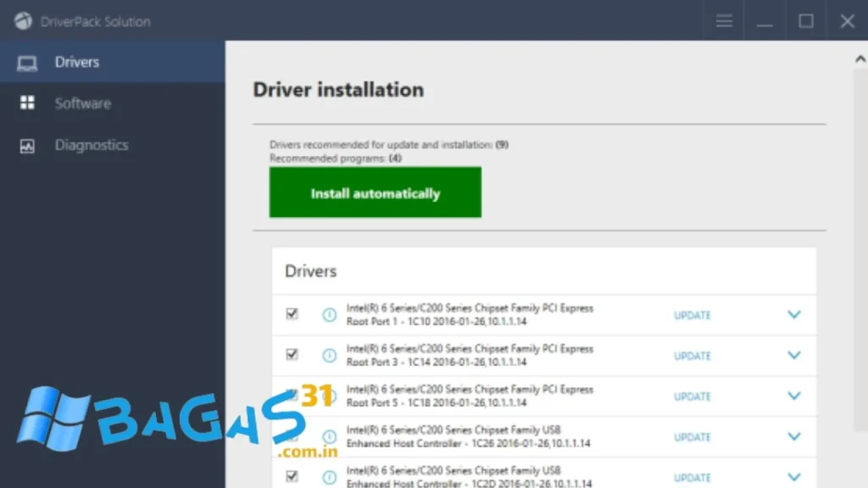The width and height of the screenshot is (868, 488).
Task: Close the DriverPack Solution window
Action: tap(847, 21)
